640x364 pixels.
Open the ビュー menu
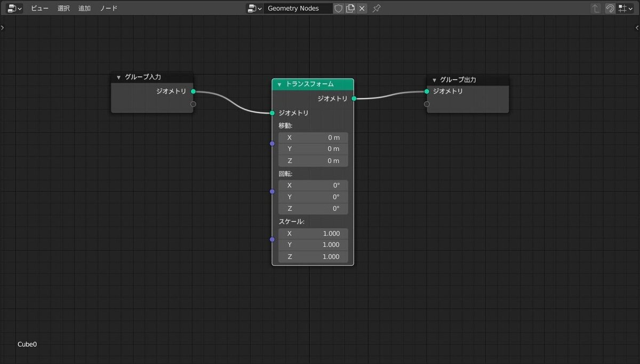tap(39, 8)
